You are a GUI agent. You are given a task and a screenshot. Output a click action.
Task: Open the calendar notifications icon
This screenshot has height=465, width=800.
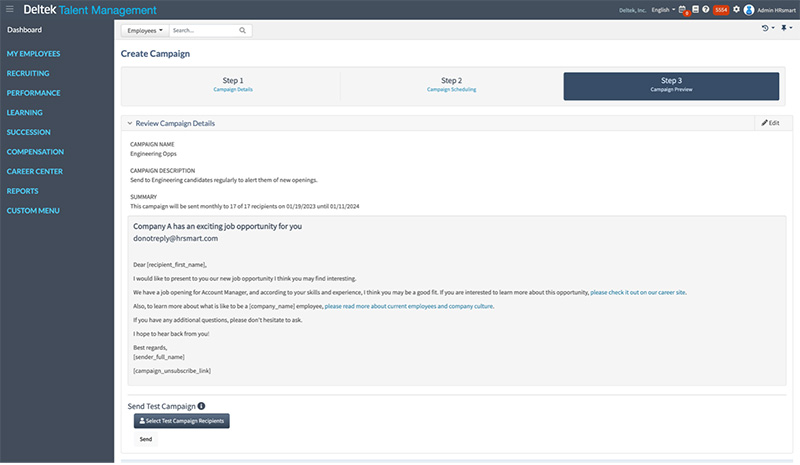pyautogui.click(x=682, y=9)
